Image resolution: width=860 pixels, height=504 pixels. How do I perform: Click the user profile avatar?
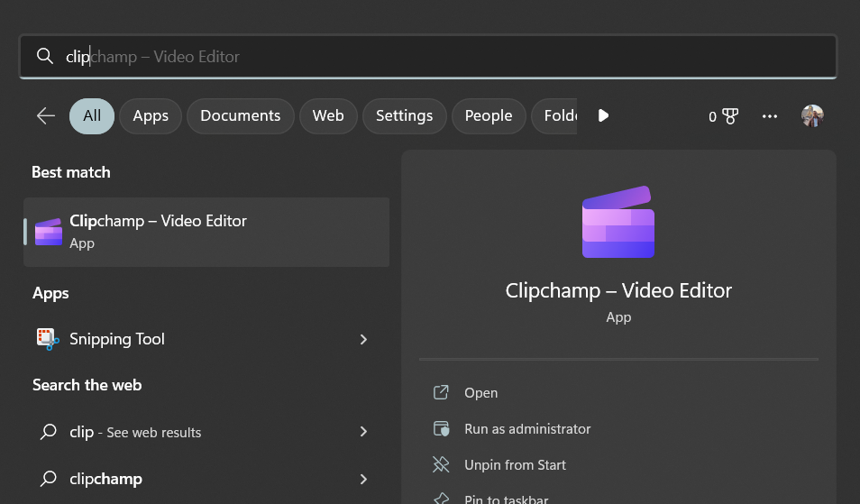click(812, 115)
